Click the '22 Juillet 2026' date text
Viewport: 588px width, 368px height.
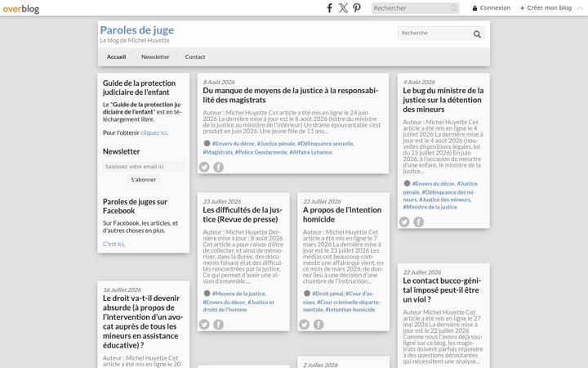click(x=422, y=272)
